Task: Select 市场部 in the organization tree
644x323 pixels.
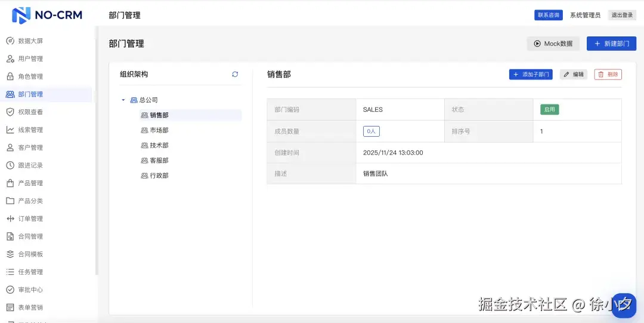Action: 159,130
